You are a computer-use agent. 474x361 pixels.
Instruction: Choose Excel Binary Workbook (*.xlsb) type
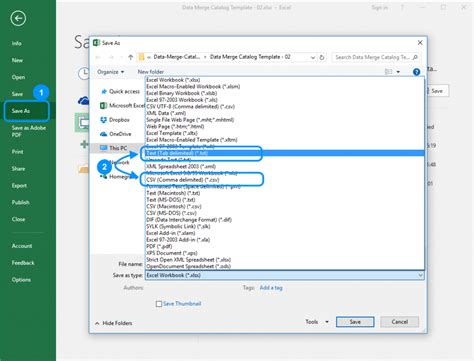pyautogui.click(x=285, y=93)
